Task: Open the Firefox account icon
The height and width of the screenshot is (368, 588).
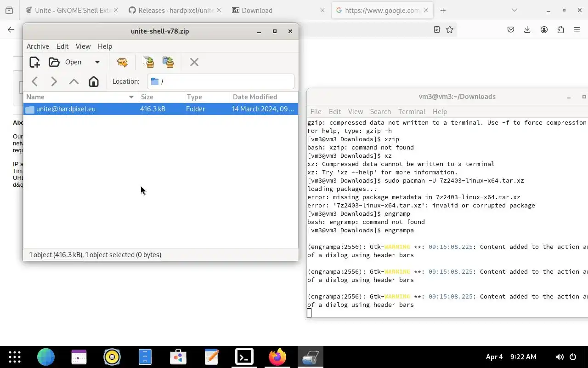Action: click(544, 29)
